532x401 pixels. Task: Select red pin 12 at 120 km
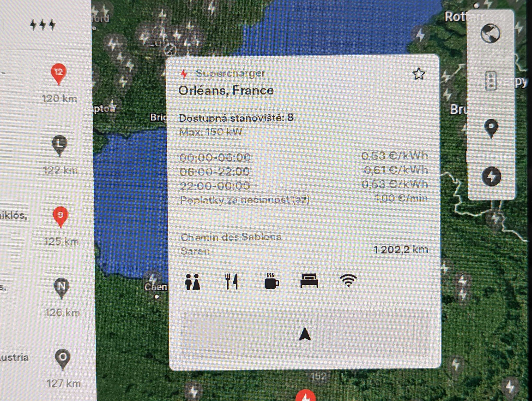(x=59, y=74)
